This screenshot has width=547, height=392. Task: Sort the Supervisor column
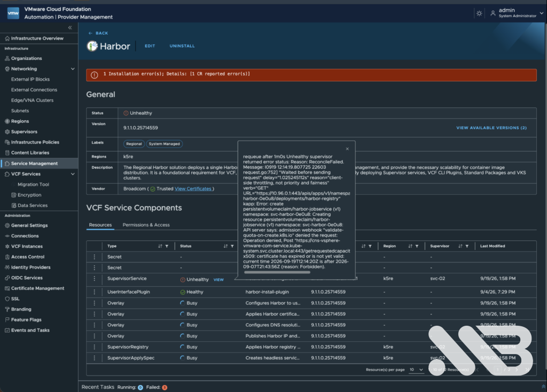coord(460,246)
